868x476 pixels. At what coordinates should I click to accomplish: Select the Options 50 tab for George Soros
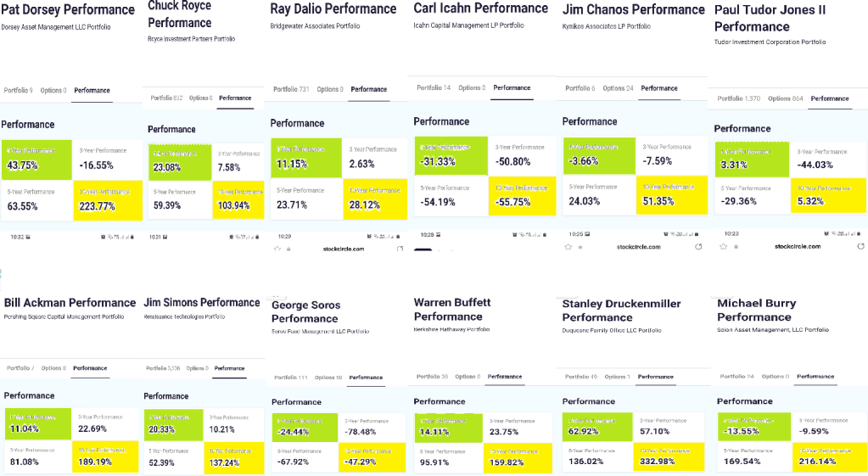click(x=328, y=378)
